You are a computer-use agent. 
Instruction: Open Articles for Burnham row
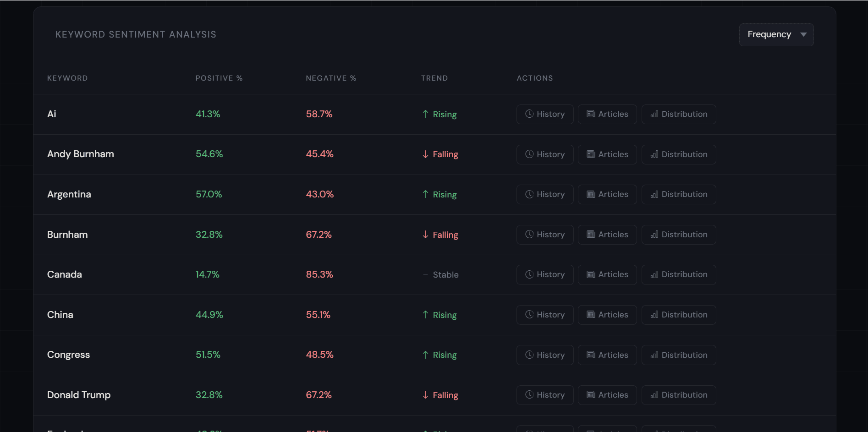click(x=607, y=235)
